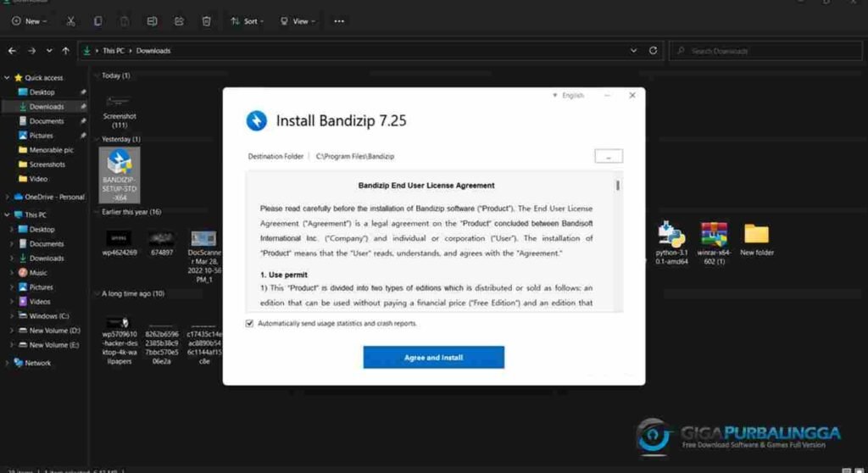Select the DocScanner Mar 28 file
The image size is (868, 473).
[203, 257]
